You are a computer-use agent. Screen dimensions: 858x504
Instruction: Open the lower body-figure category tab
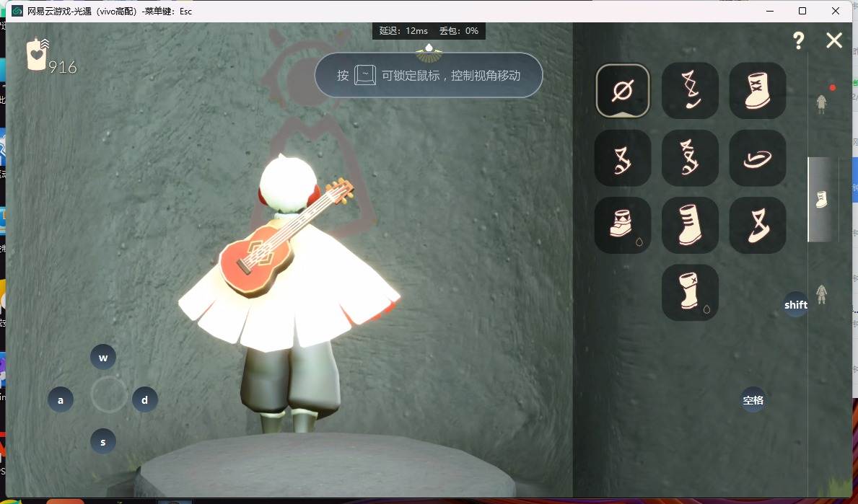coord(821,294)
